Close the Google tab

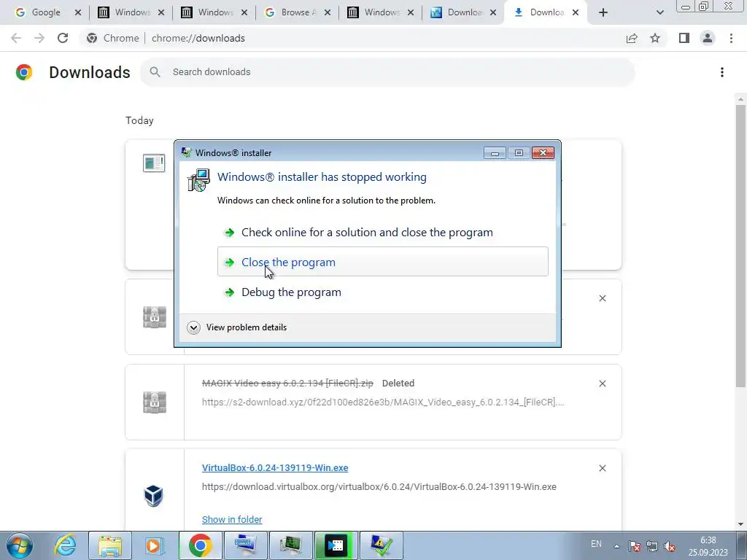tap(78, 12)
